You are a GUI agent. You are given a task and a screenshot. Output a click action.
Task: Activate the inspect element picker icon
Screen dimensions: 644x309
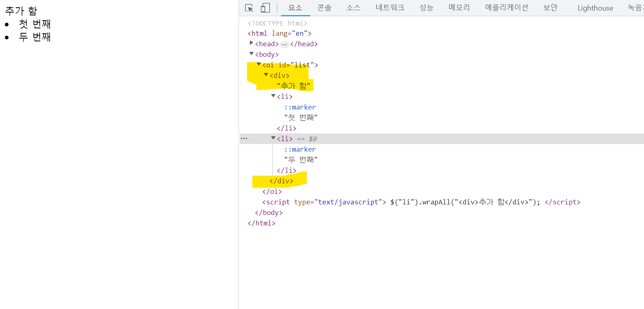[x=249, y=8]
